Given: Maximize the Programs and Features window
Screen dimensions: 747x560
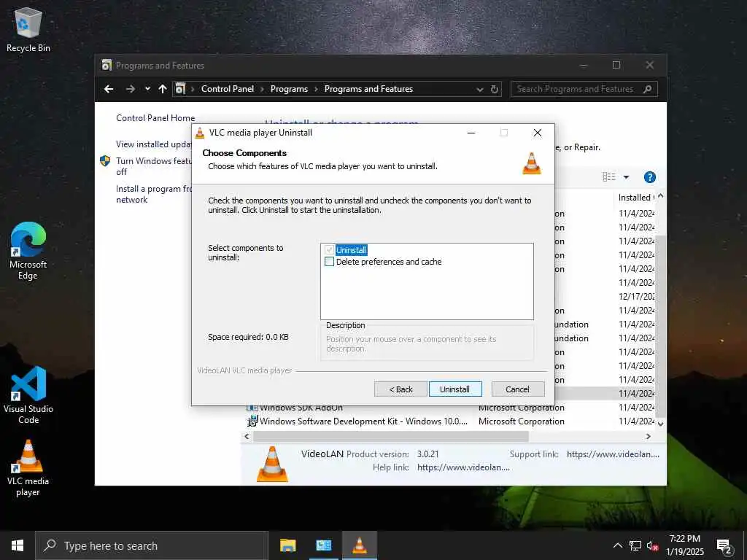Looking at the screenshot, I should pos(616,65).
